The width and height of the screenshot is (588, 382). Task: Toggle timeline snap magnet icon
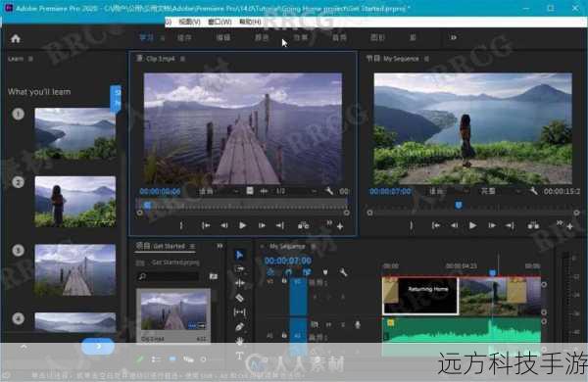tap(288, 272)
